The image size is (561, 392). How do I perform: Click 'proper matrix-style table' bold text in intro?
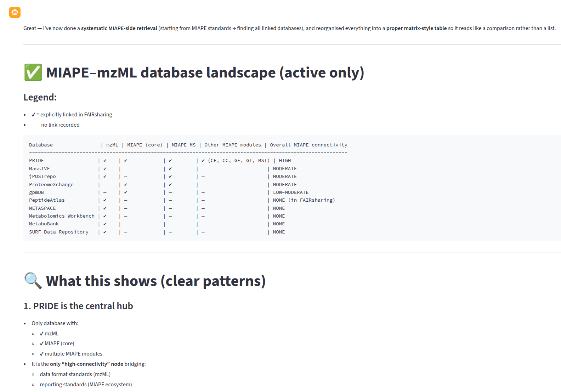pyautogui.click(x=416, y=28)
